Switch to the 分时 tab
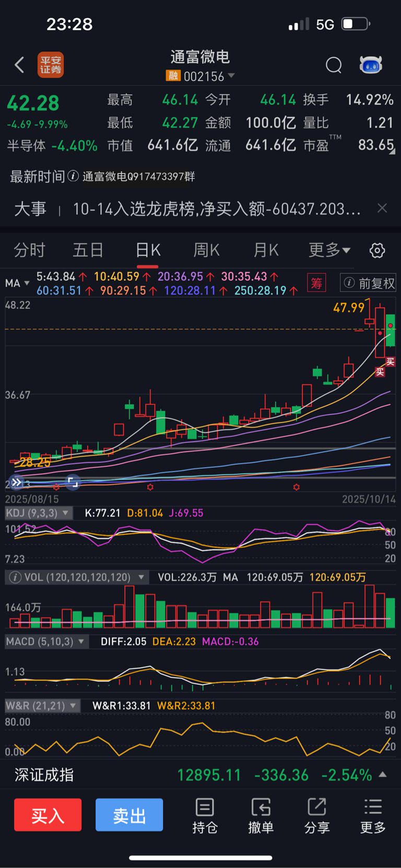401x868 pixels. (29, 250)
